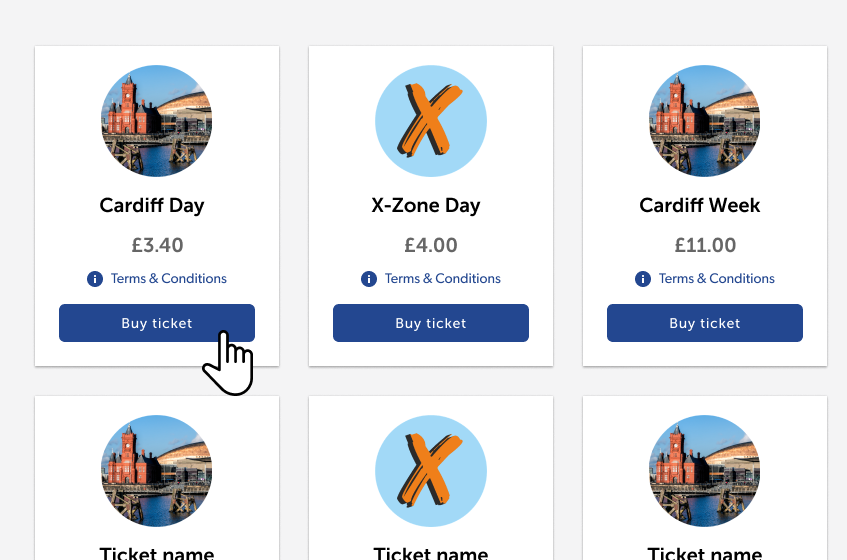Open Terms & Conditions for X-Zone Day
Viewport: 847px width, 560px height.
(x=442, y=279)
